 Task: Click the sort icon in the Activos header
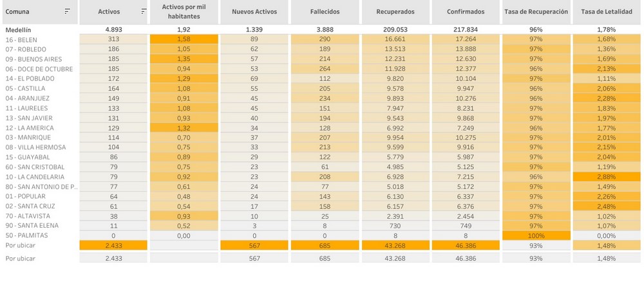(x=143, y=12)
